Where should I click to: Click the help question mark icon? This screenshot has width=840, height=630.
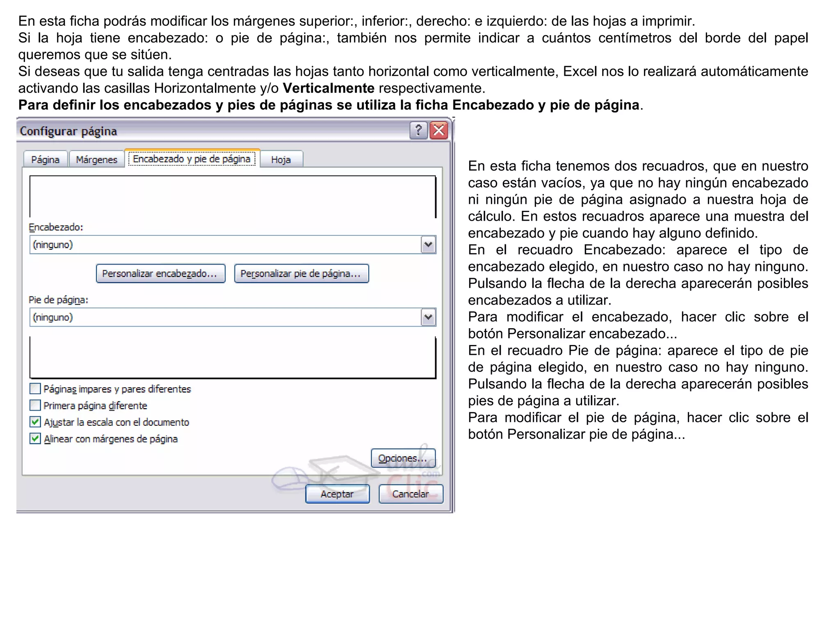pyautogui.click(x=418, y=131)
